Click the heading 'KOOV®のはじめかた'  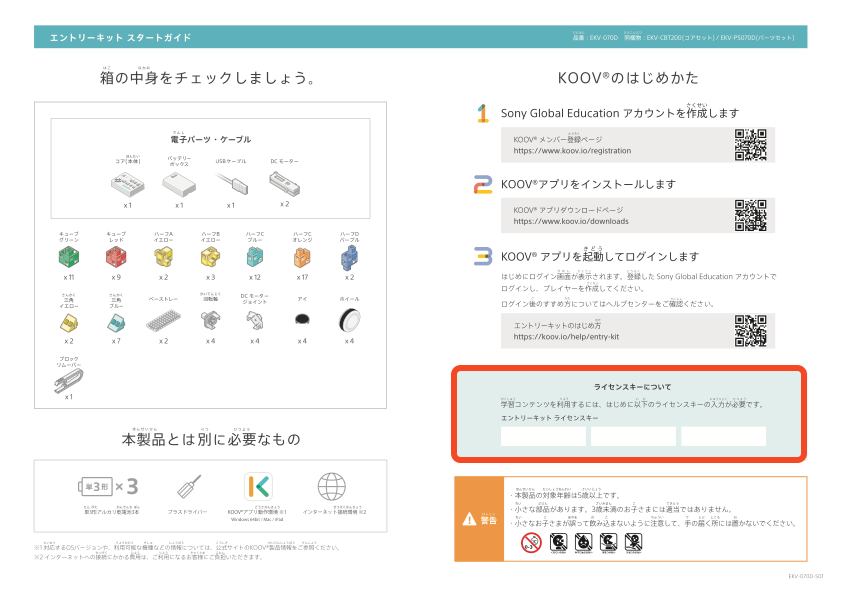coord(628,78)
